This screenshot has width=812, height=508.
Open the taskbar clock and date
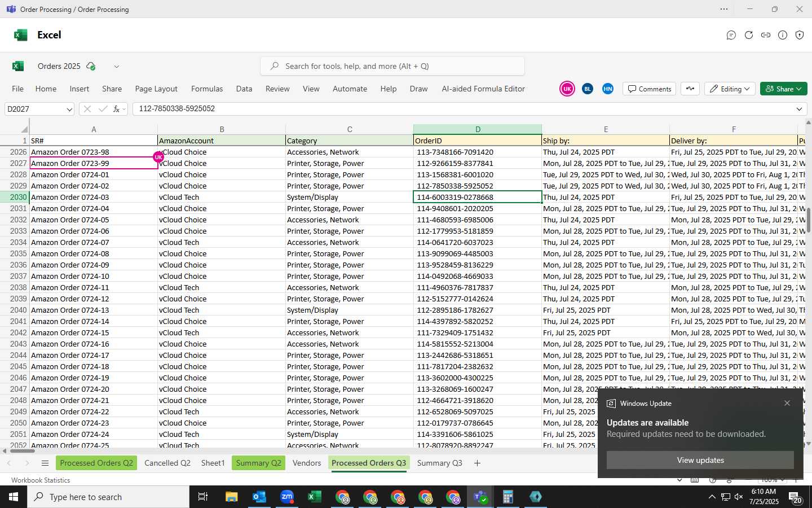click(x=764, y=497)
